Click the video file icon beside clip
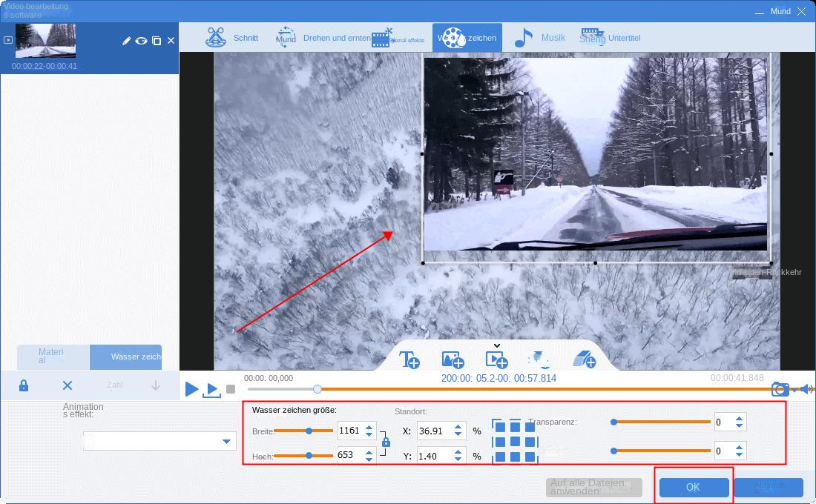 8,40
